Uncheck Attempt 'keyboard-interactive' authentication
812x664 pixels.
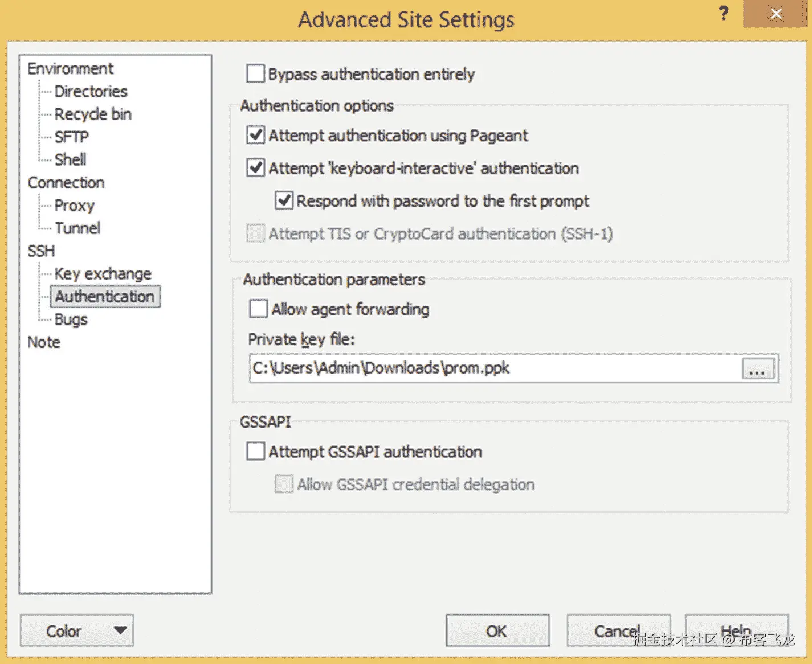(x=255, y=167)
